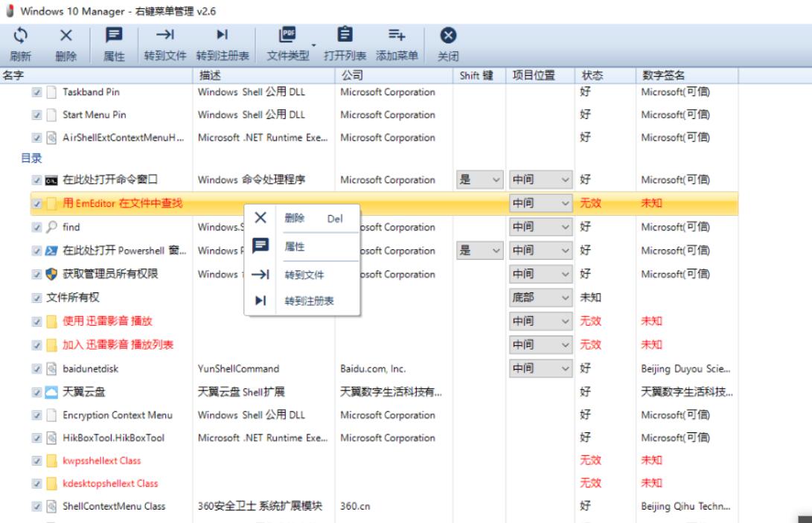Open Shift key dropdown for Powershell row
812x523 pixels.
click(479, 251)
